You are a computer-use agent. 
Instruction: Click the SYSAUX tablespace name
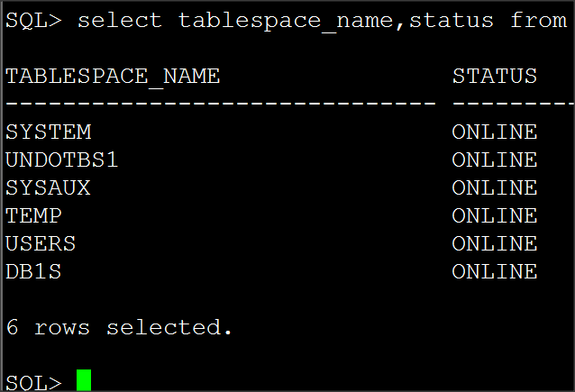click(48, 188)
